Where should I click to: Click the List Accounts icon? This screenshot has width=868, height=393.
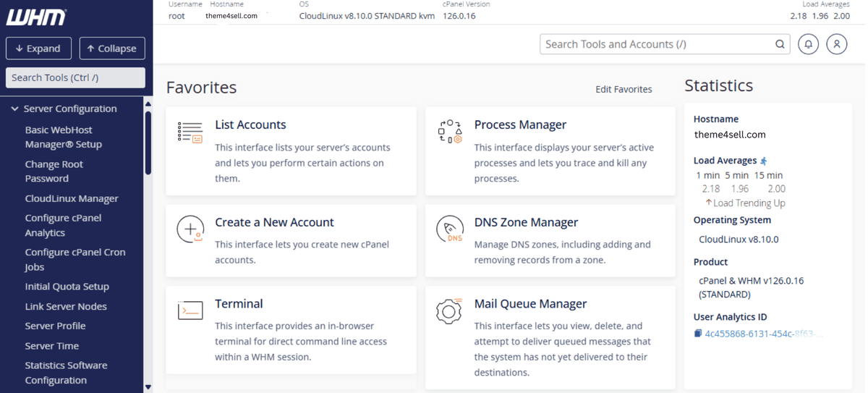[190, 132]
